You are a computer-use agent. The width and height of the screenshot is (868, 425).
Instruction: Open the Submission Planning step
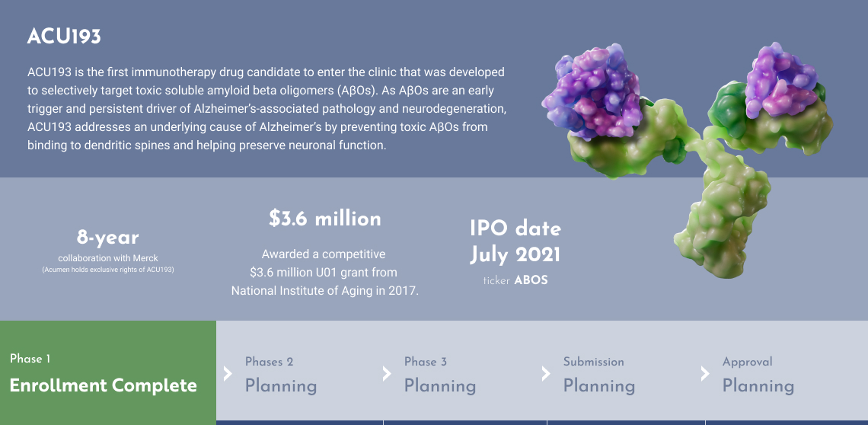599,385
